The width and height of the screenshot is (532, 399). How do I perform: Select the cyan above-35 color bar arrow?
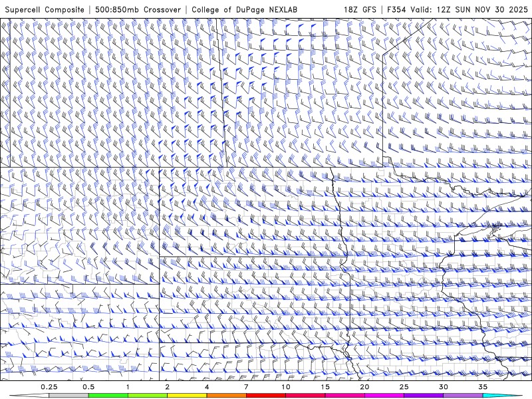(502, 396)
